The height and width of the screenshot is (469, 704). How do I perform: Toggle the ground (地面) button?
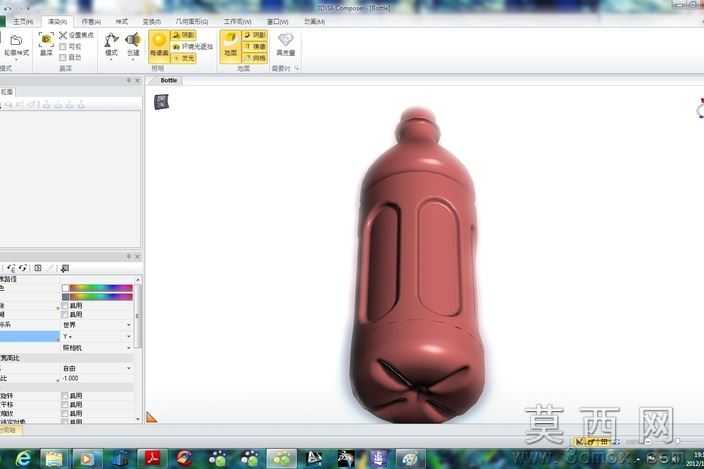pos(230,46)
